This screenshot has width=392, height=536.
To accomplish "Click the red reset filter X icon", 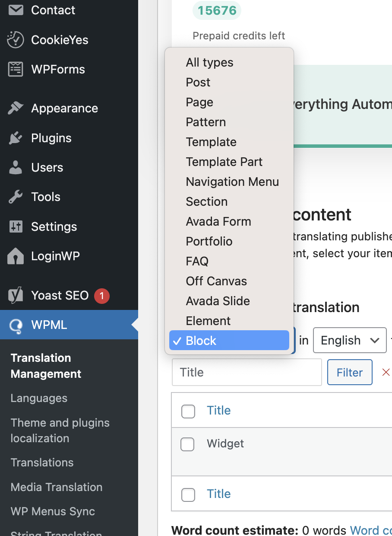I will [x=386, y=372].
